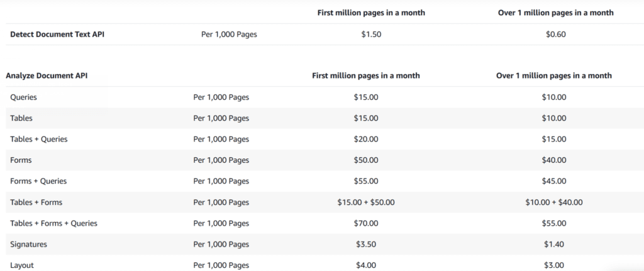Select the Queries row label
644x271 pixels.
(x=24, y=97)
